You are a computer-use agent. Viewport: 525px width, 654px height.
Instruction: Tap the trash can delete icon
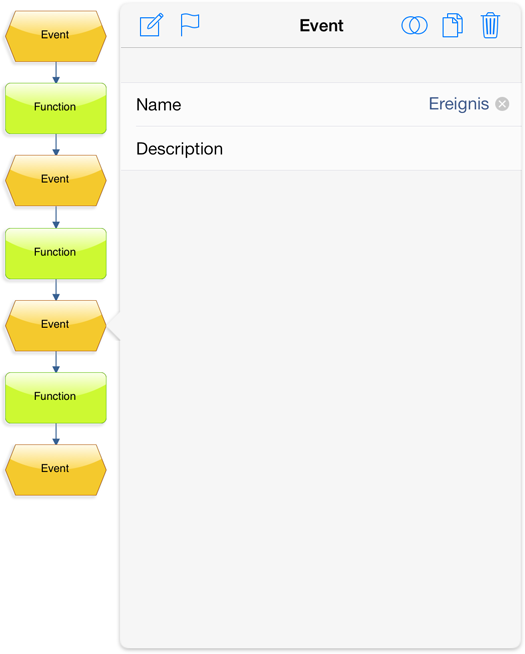[x=490, y=25]
